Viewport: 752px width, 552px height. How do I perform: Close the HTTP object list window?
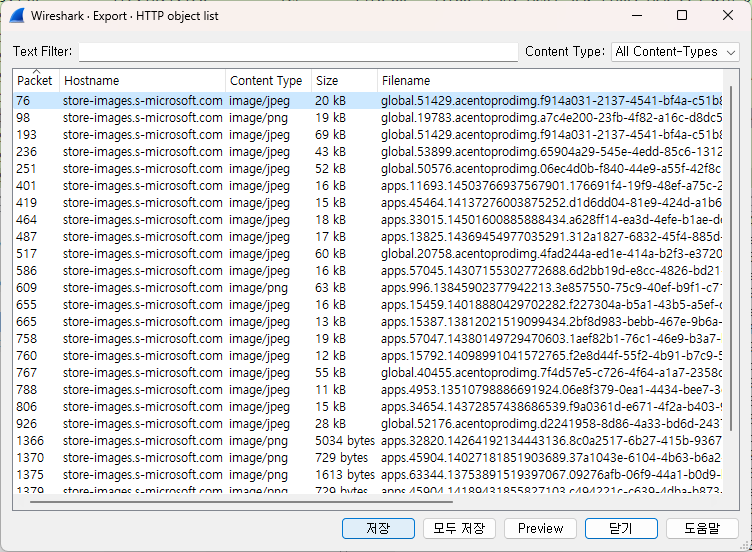pyautogui.click(x=728, y=15)
